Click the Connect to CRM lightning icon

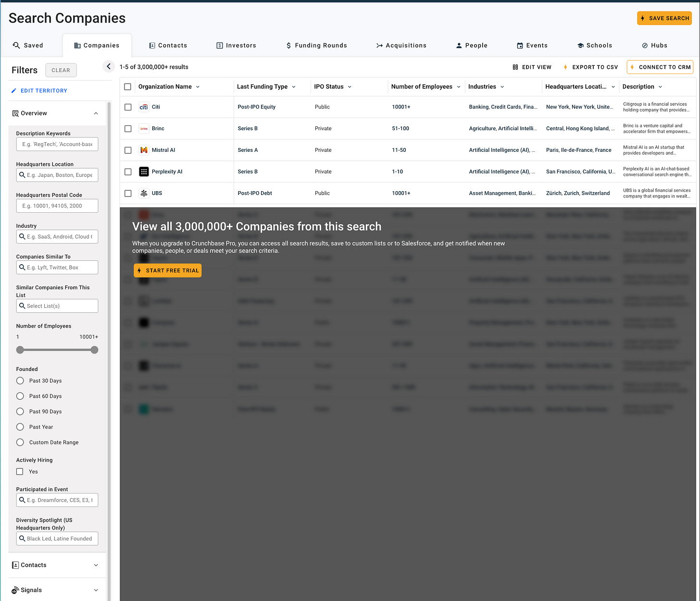[632, 67]
